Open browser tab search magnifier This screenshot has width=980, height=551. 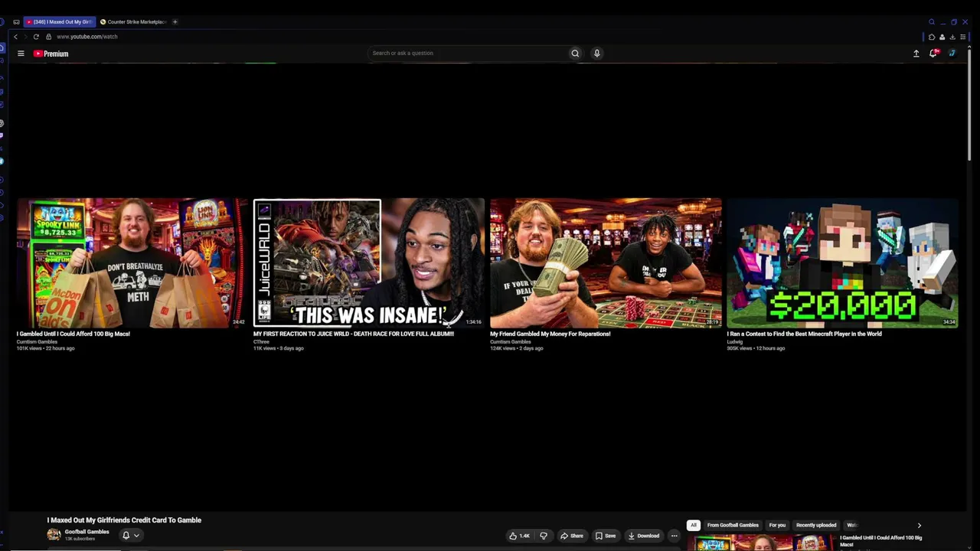(932, 22)
